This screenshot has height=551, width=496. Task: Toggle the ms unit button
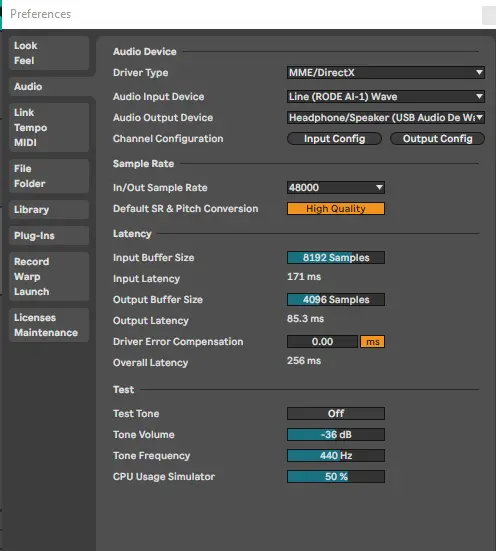(x=373, y=342)
